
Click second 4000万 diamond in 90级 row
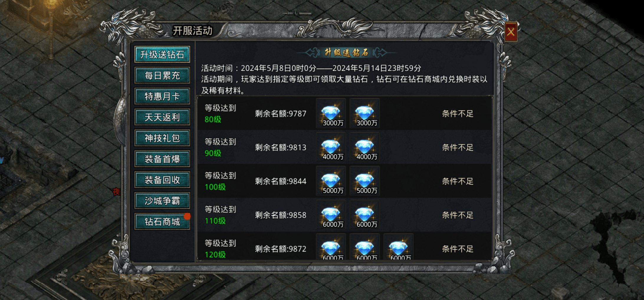[364, 147]
